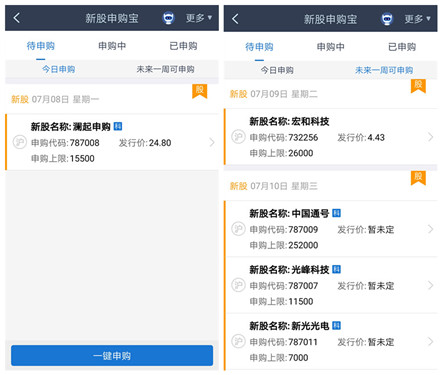Tap the 沪 market icon beside 中国通号

[238, 229]
